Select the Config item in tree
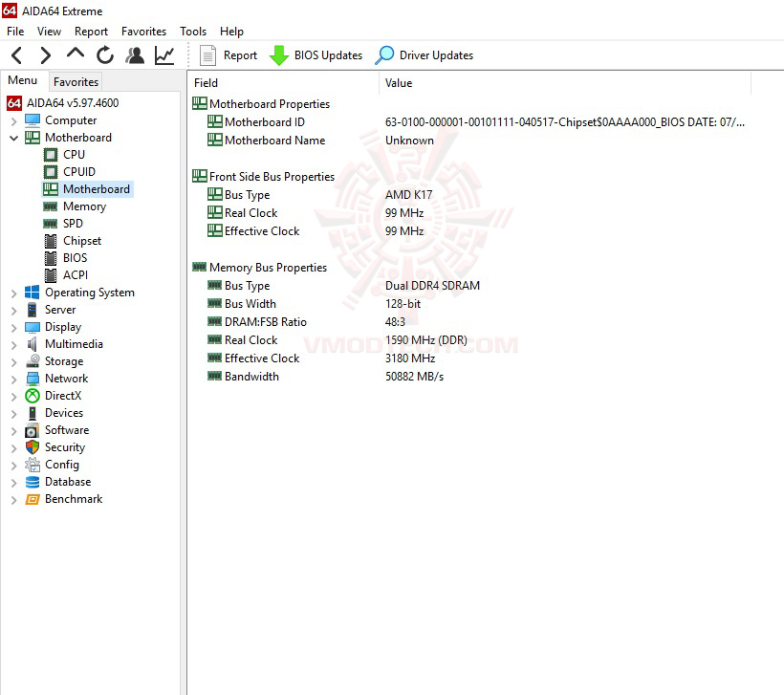Screen dimensions: 784x695 pos(62,465)
